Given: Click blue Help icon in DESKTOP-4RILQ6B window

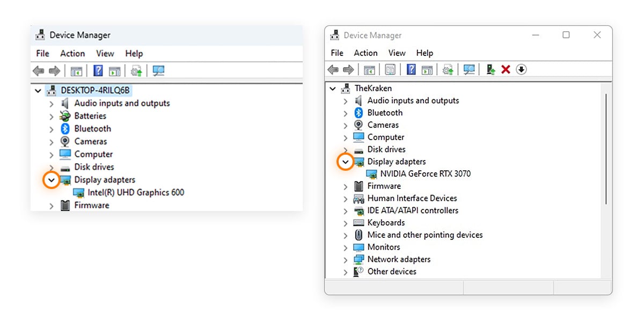Looking at the screenshot, I should pos(98,70).
